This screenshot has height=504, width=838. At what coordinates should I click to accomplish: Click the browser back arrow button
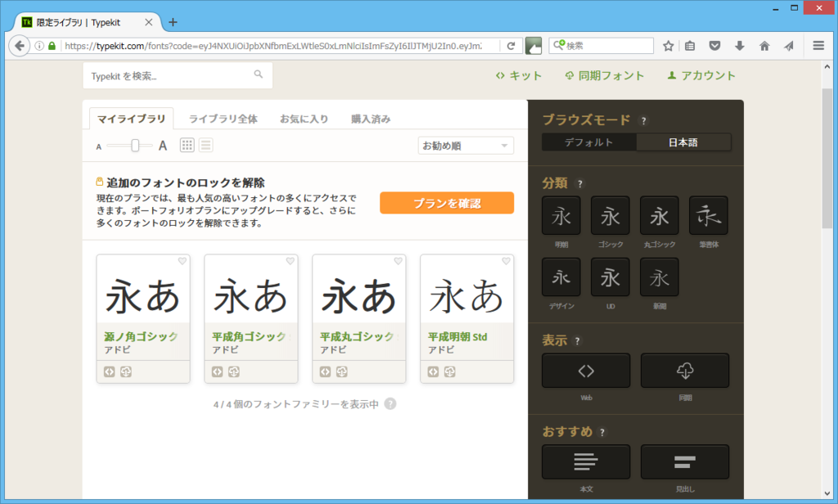click(x=20, y=46)
